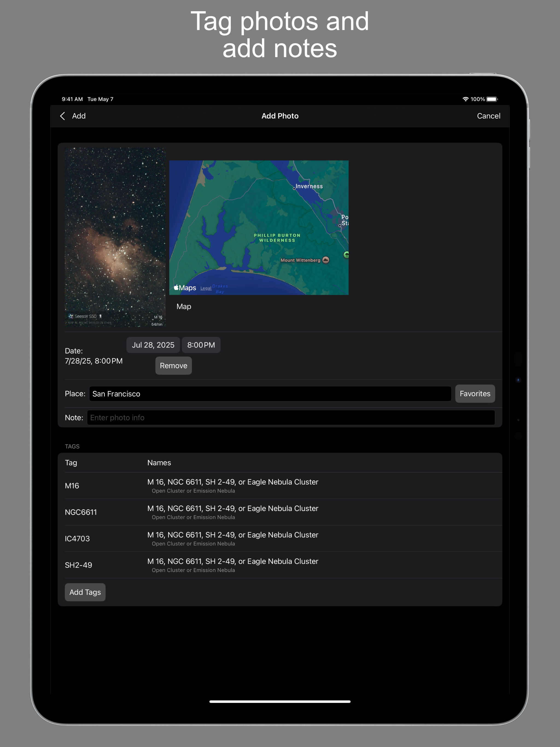Screen dimensions: 560x747
Task: Tap the Add Photo title
Action: [x=280, y=116]
